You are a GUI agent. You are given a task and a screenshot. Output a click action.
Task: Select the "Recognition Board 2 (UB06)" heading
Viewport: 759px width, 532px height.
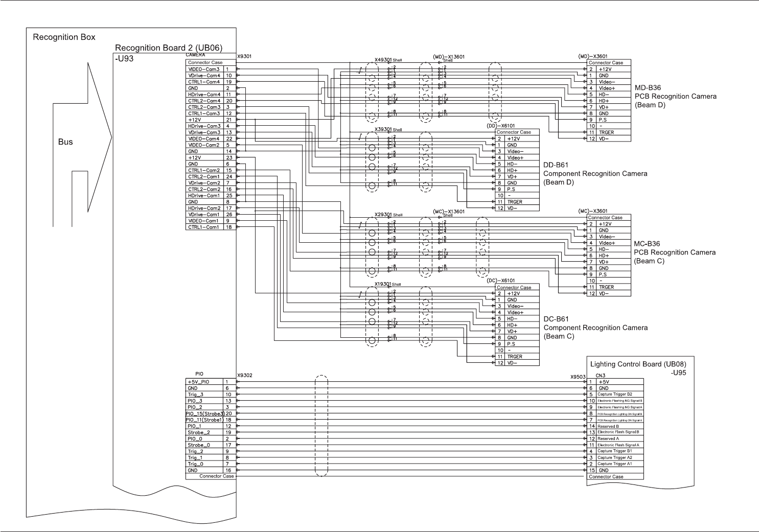(169, 48)
